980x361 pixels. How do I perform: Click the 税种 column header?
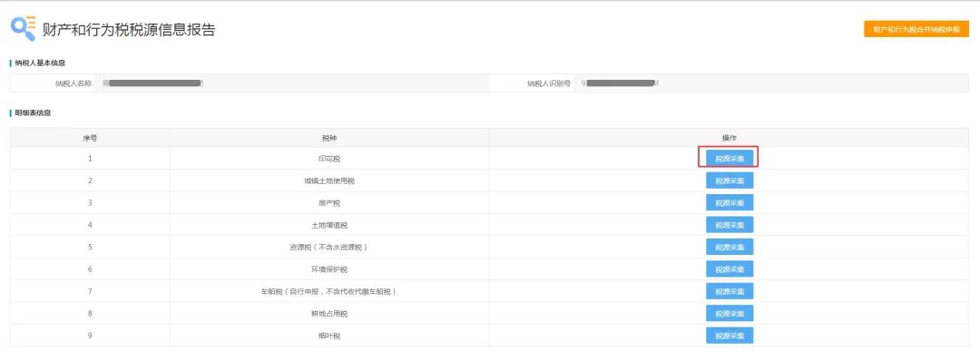click(329, 138)
